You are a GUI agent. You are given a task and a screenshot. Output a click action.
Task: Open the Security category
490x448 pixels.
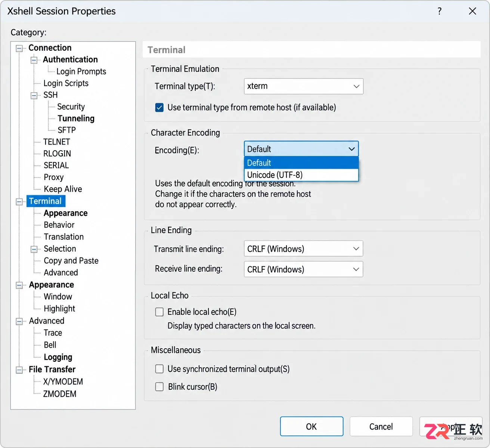point(71,107)
